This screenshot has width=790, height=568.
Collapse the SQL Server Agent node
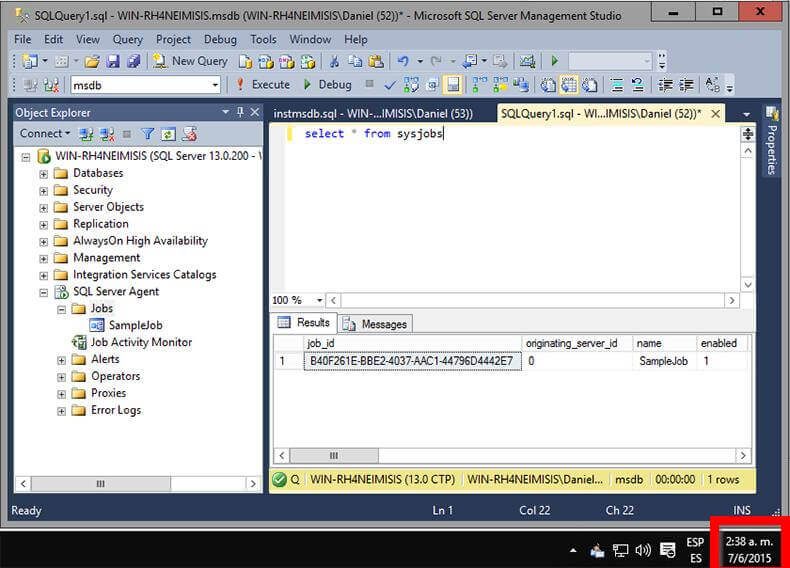44,293
